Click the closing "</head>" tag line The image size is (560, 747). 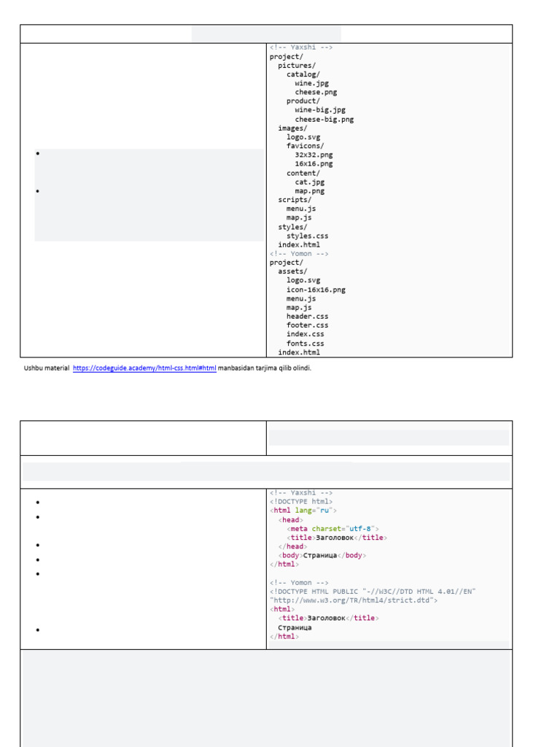(292, 547)
